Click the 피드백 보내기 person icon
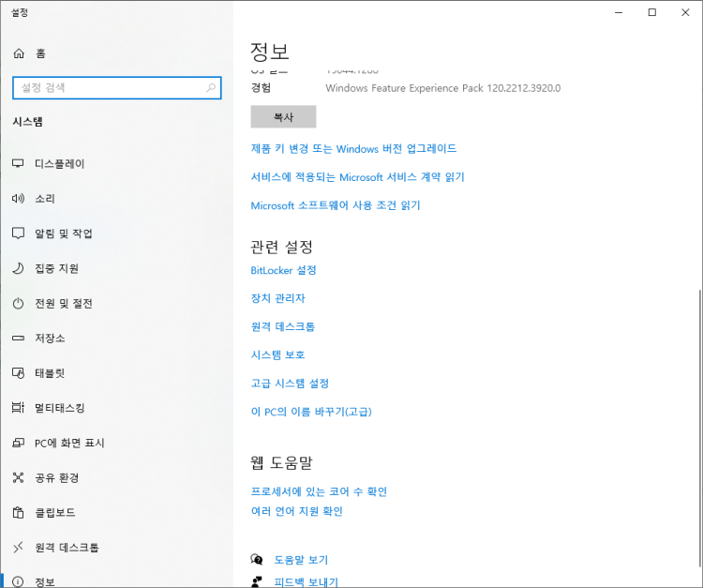 (257, 581)
